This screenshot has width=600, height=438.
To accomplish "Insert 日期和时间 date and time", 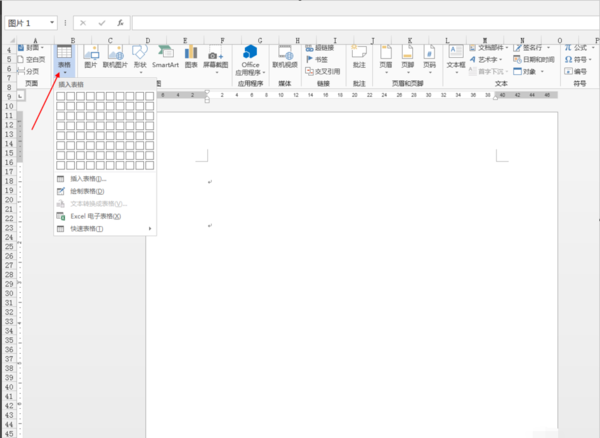I will [x=534, y=59].
